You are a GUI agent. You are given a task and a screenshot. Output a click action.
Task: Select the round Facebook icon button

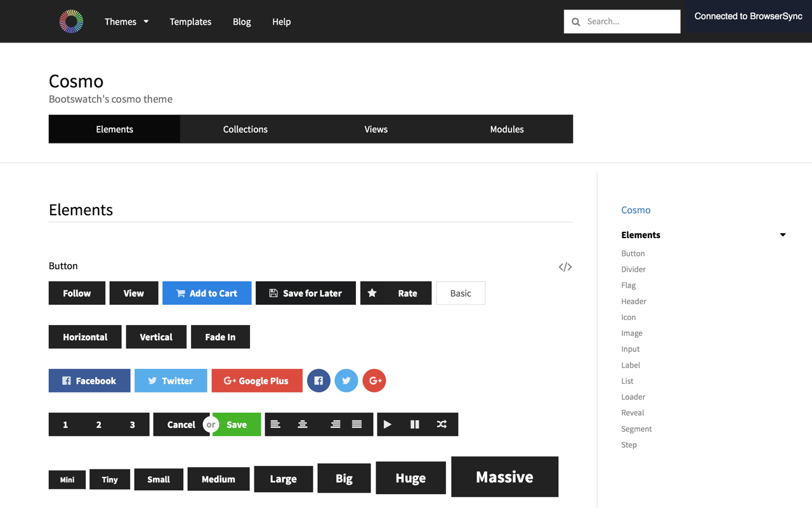click(318, 380)
